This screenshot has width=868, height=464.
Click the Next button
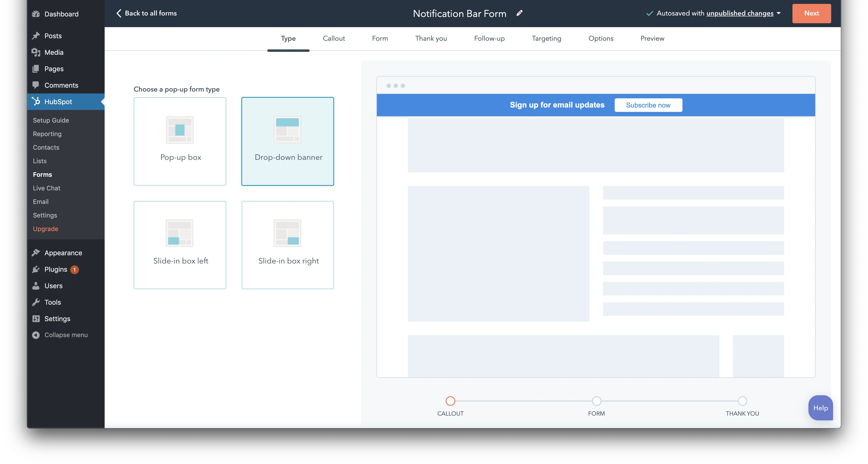(x=812, y=13)
